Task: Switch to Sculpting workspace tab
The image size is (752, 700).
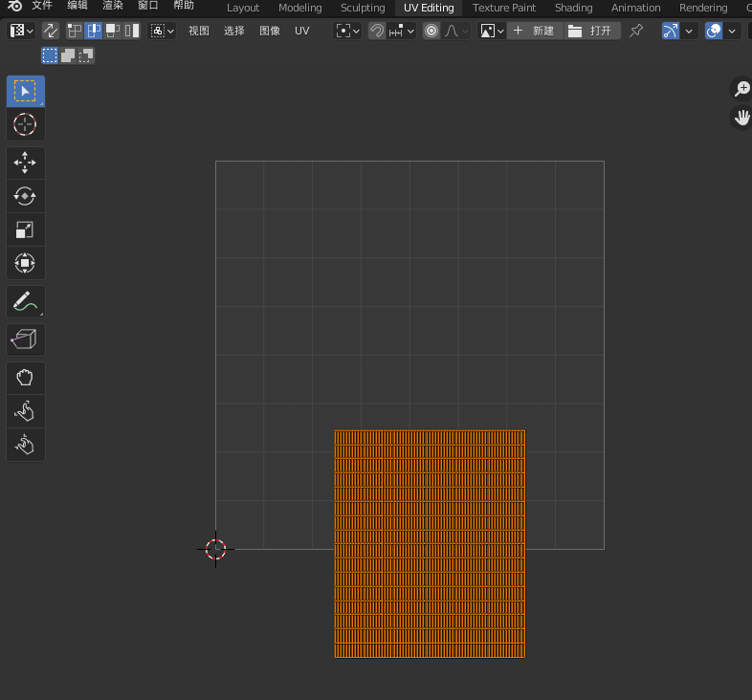Action: point(363,8)
